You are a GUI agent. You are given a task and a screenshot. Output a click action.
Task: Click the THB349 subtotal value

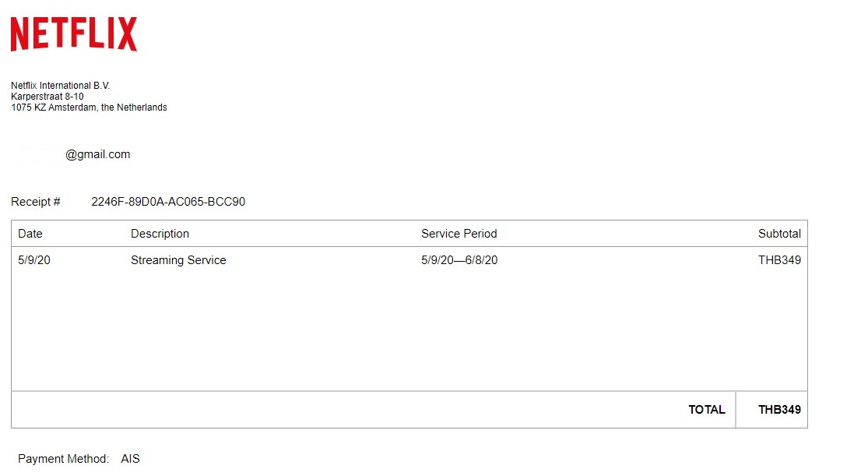click(779, 260)
